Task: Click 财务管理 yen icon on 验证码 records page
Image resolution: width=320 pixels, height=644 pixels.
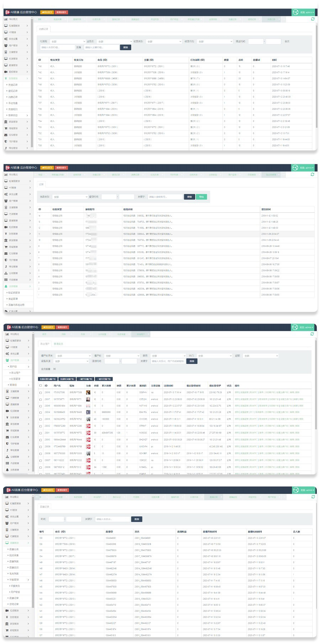Action: pyautogui.click(x=6, y=234)
